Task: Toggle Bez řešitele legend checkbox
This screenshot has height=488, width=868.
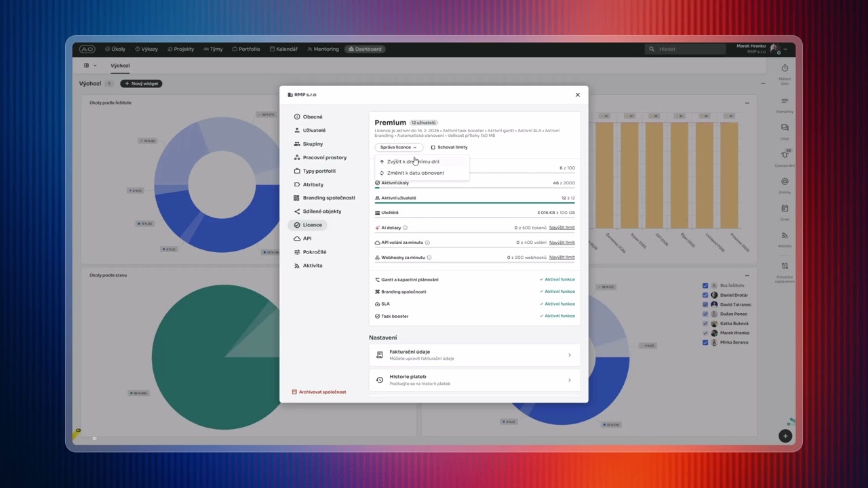Action: (705, 286)
